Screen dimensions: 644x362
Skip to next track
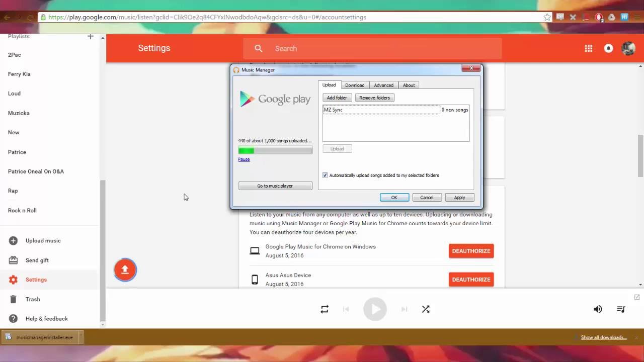pos(404,309)
